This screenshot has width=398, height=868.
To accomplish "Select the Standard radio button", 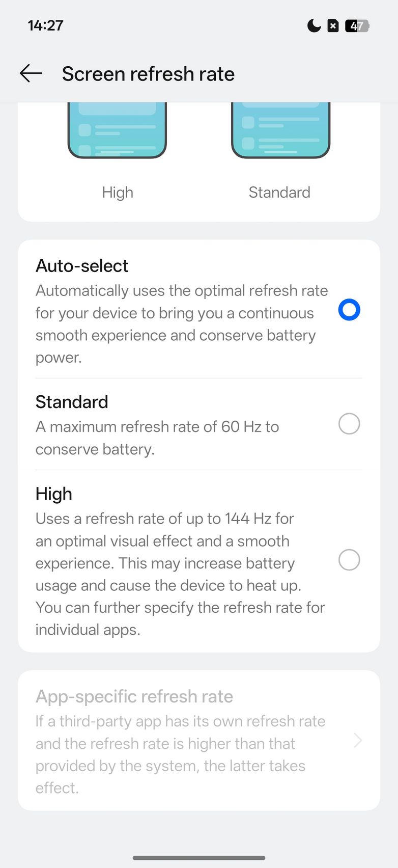I will click(349, 424).
